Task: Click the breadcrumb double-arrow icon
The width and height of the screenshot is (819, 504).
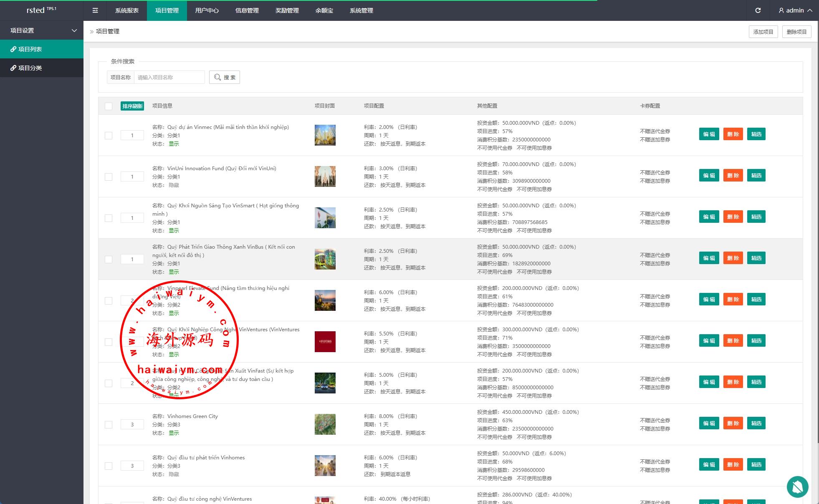Action: (92, 32)
